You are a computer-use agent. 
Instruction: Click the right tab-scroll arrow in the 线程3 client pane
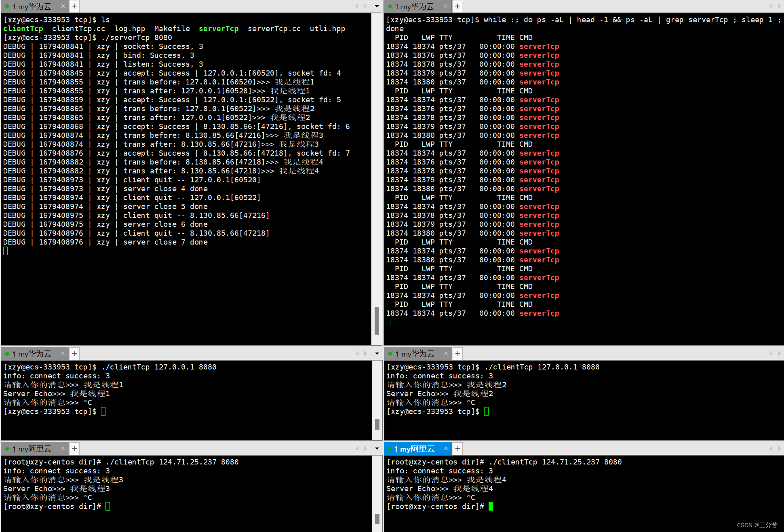[x=365, y=448]
